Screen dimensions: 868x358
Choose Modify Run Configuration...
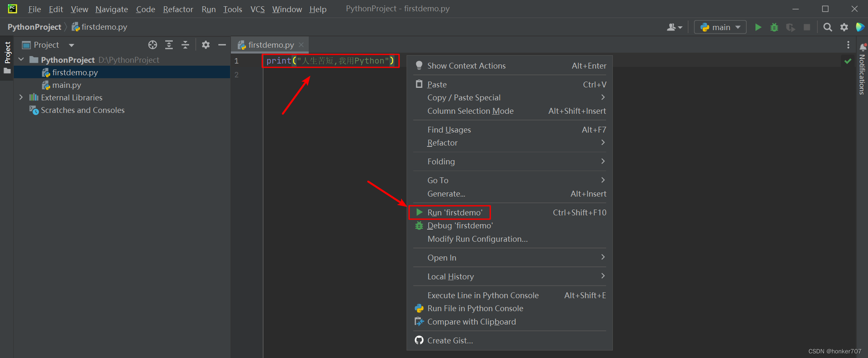(x=510, y=239)
